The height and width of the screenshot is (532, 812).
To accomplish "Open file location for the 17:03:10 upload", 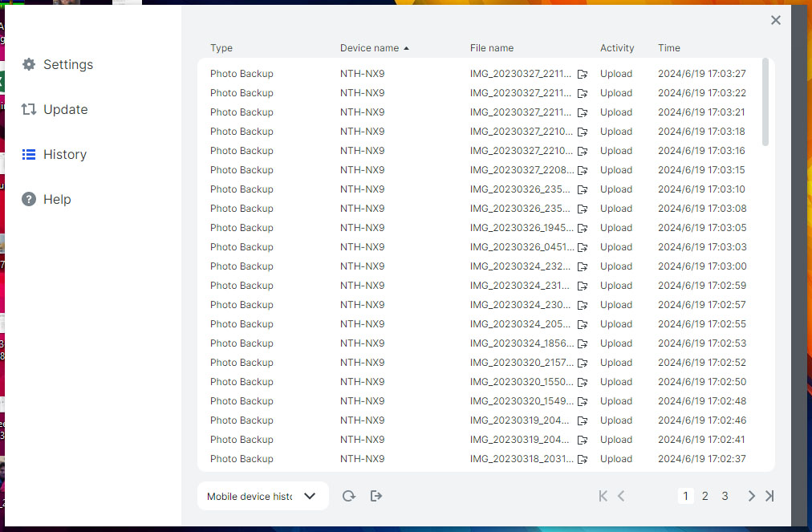I will click(x=583, y=189).
